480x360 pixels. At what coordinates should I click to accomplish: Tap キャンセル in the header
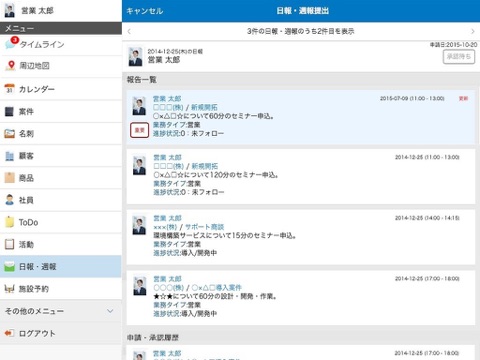[x=145, y=11]
